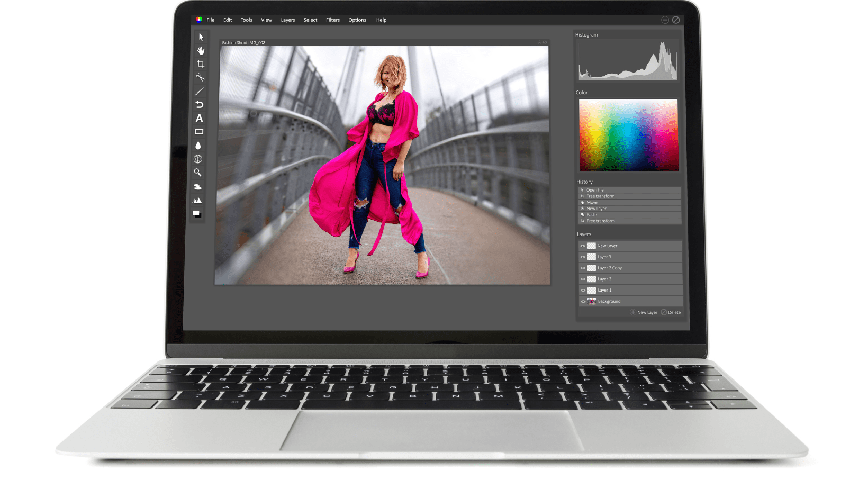This screenshot has width=868, height=489.
Task: Click the foreground/background color swatch
Action: tap(197, 214)
